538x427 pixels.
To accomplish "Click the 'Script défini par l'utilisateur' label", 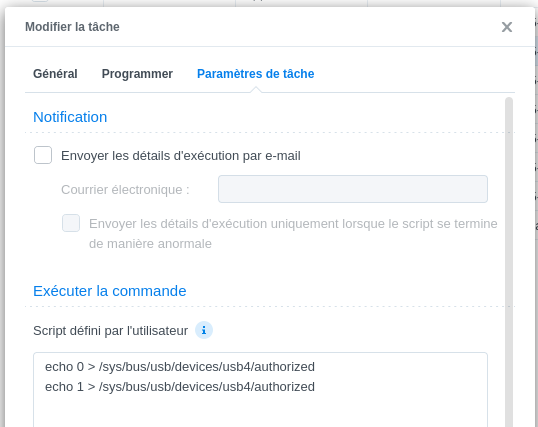I will (x=110, y=331).
